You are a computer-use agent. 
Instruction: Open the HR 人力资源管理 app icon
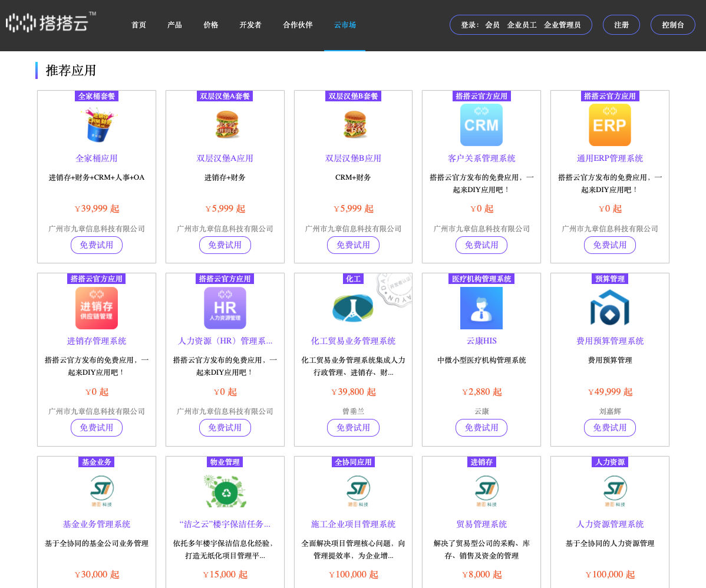click(225, 308)
